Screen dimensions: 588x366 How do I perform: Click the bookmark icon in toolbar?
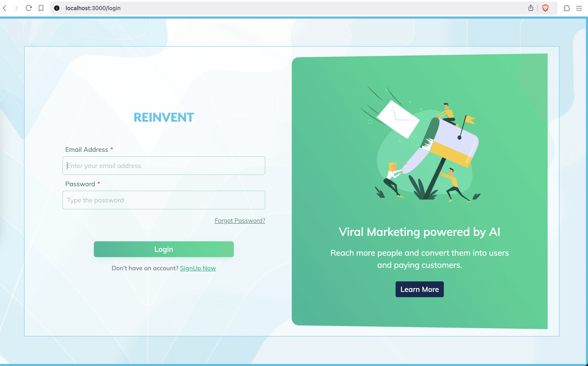[41, 8]
